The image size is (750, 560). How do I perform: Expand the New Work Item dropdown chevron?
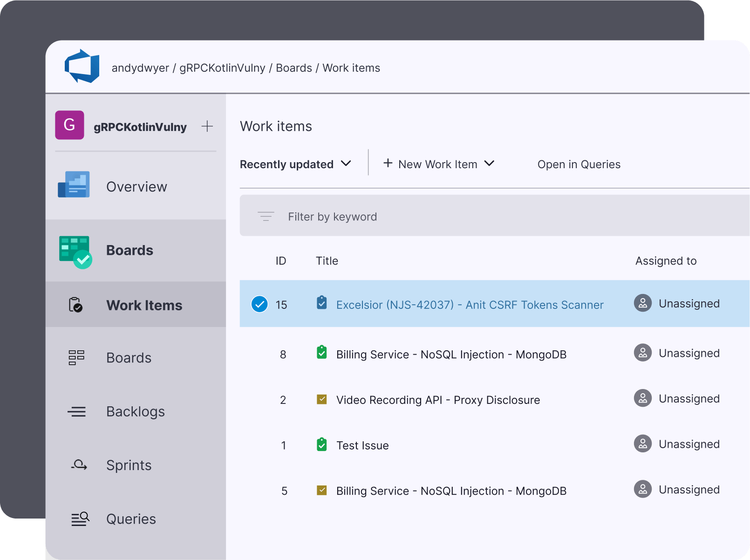(x=489, y=164)
